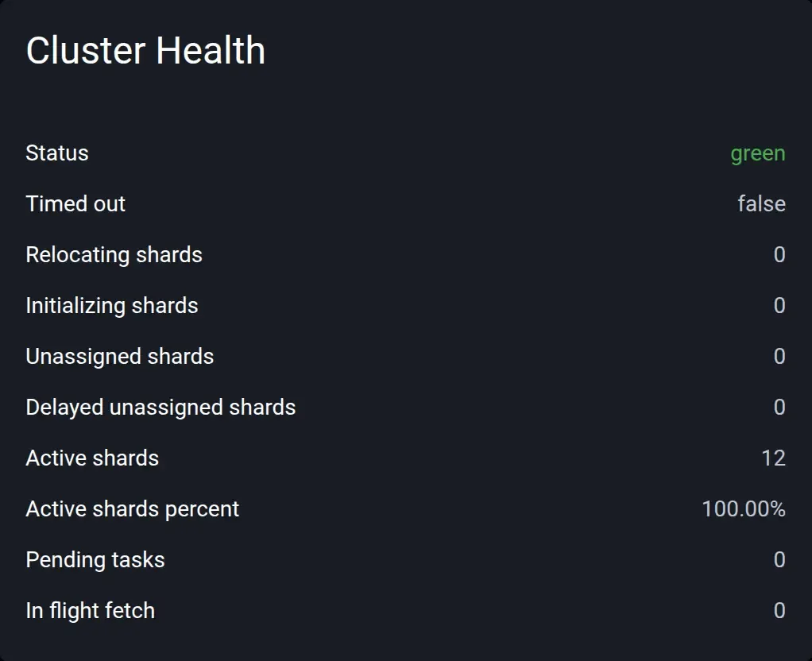Click the Relocating shards label
This screenshot has height=661, width=812.
(x=114, y=255)
